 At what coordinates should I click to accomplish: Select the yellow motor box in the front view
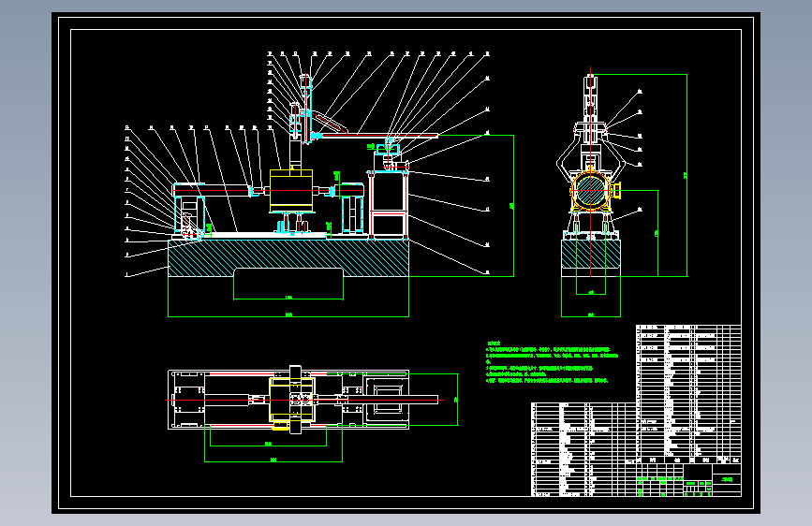pyautogui.click(x=291, y=190)
